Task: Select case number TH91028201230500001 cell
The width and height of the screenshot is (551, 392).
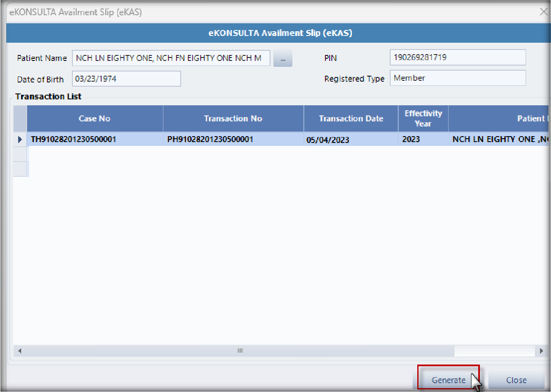Action: 95,140
